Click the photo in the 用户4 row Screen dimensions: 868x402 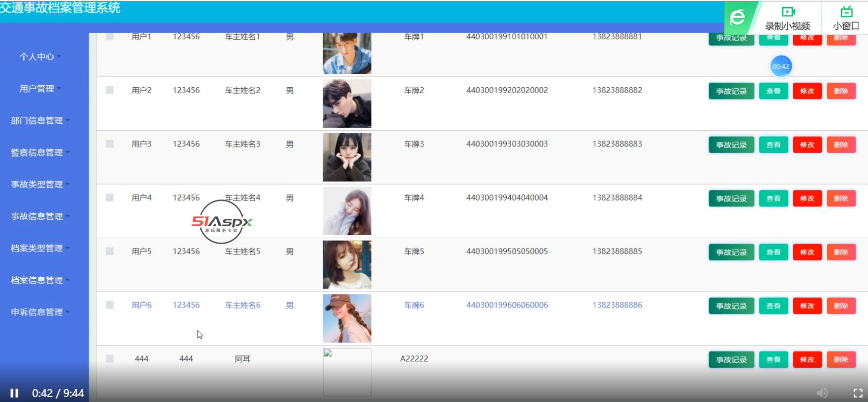pyautogui.click(x=347, y=211)
